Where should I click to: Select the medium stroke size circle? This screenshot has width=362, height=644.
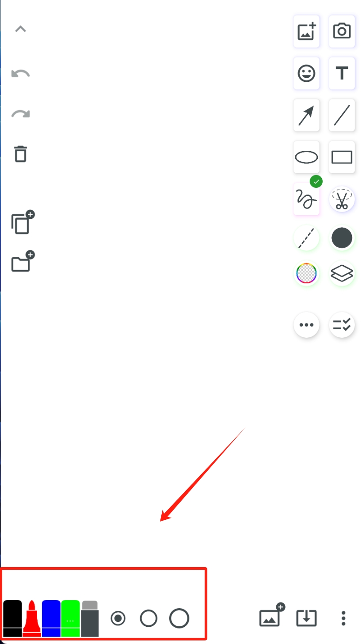[x=149, y=618]
